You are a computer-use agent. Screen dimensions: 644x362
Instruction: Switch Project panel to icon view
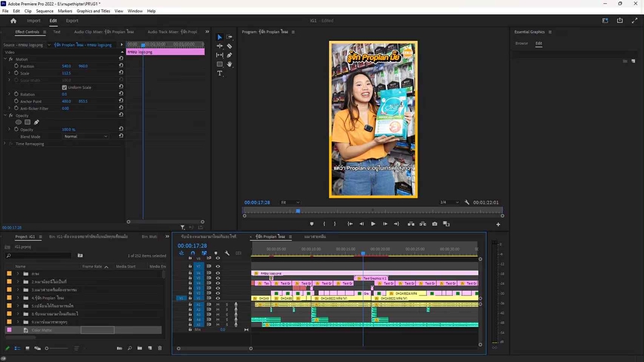pyautogui.click(x=27, y=348)
